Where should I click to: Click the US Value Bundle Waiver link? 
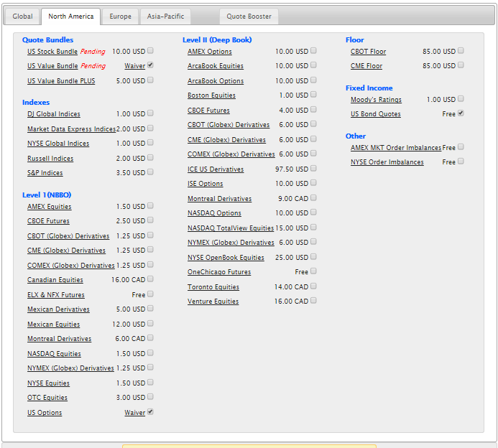[134, 66]
